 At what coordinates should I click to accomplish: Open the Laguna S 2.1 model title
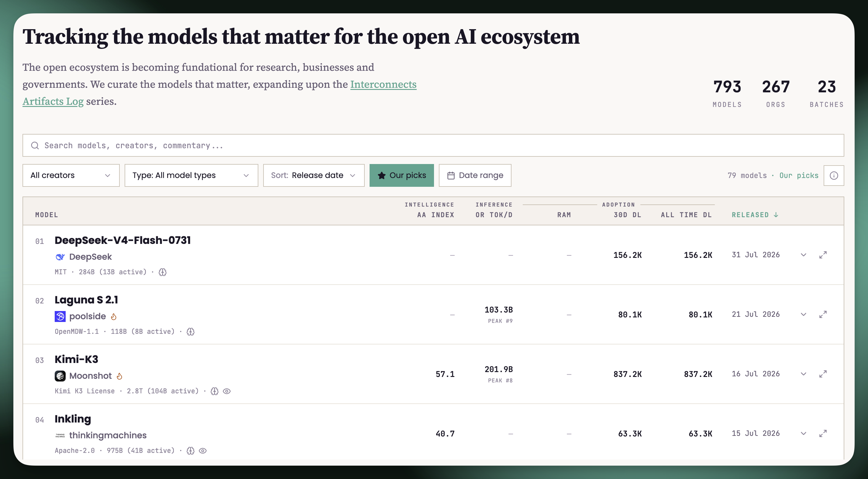tap(86, 300)
